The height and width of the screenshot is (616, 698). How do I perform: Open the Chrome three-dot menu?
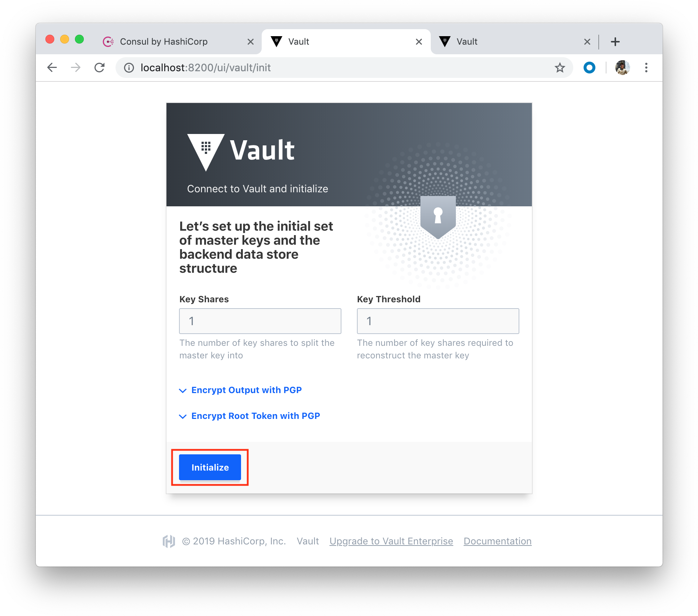point(646,68)
